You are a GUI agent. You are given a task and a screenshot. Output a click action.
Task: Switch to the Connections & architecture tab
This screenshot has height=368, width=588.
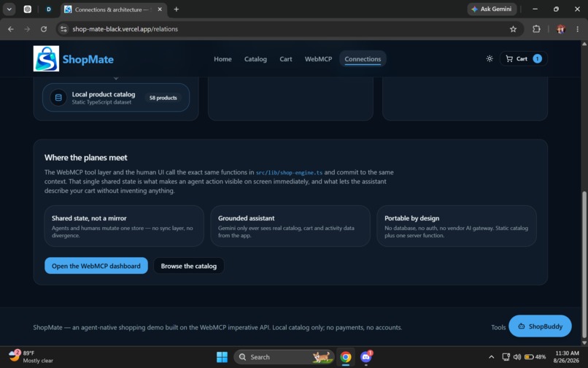coord(114,9)
